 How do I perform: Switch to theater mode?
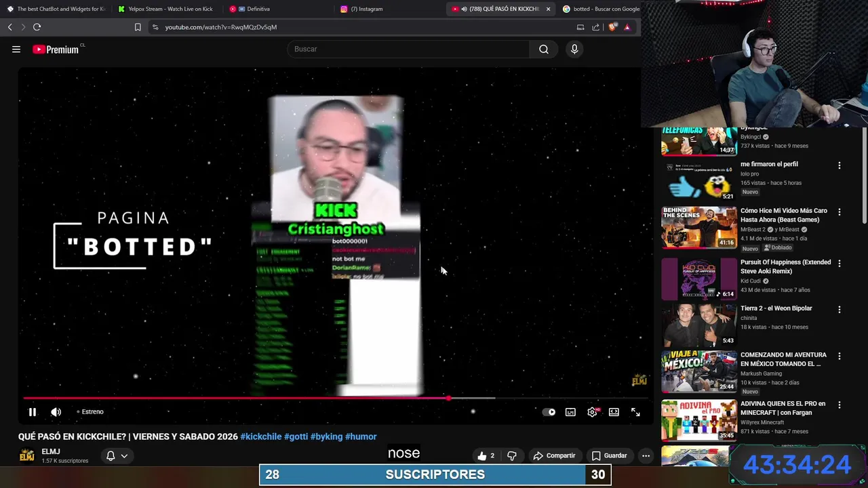click(x=614, y=412)
